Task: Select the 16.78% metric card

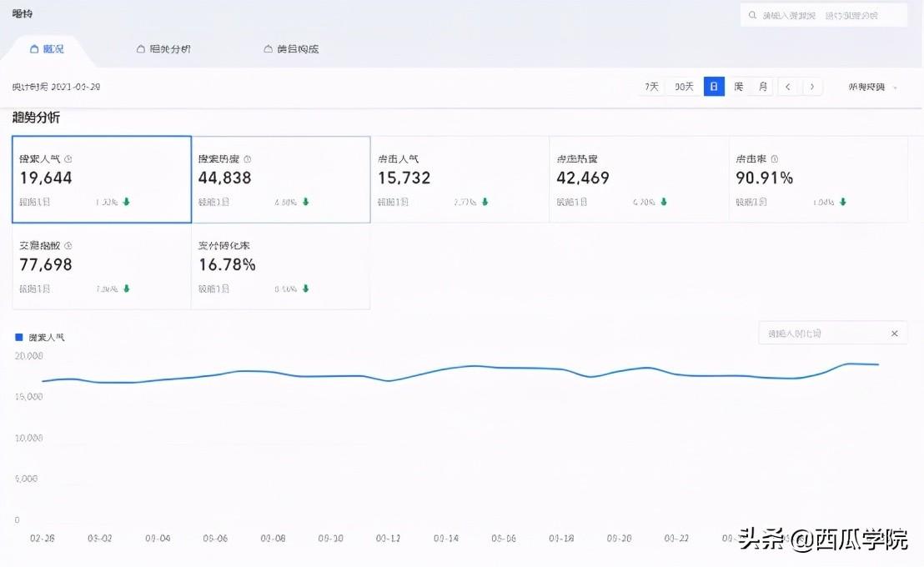Action: 281,267
